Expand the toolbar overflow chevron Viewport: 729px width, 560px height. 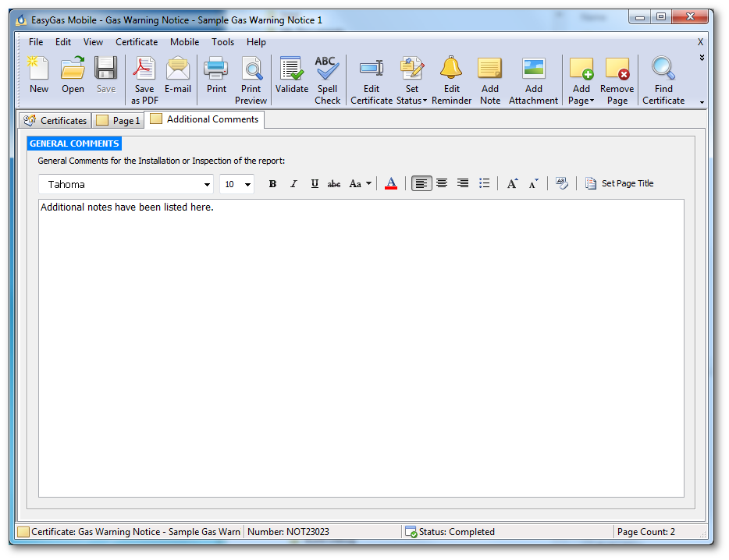(x=702, y=58)
